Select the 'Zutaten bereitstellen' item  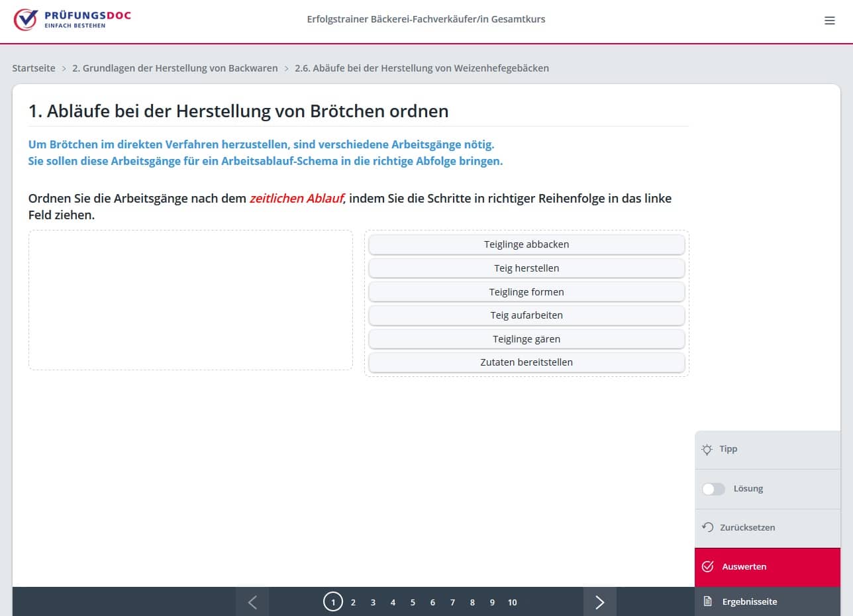pyautogui.click(x=526, y=362)
